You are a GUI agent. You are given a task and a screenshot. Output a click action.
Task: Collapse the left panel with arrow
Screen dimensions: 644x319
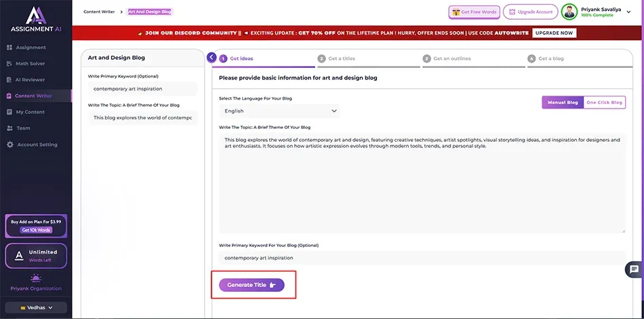212,58
